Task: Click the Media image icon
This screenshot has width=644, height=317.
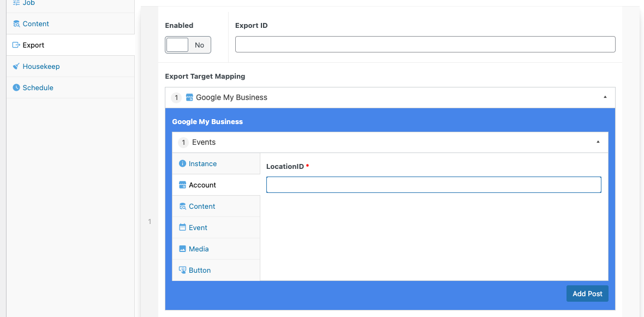Action: pos(182,249)
